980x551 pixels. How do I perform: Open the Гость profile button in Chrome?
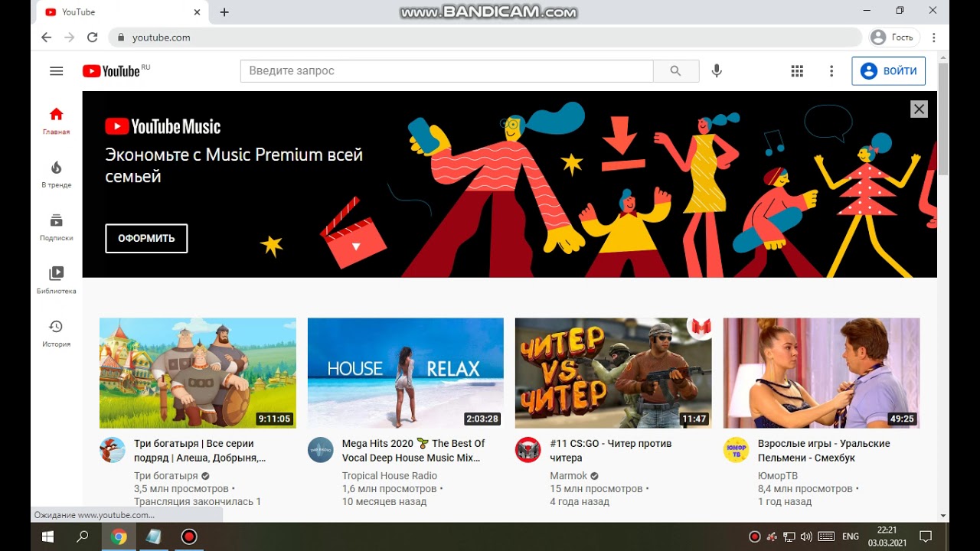(893, 37)
